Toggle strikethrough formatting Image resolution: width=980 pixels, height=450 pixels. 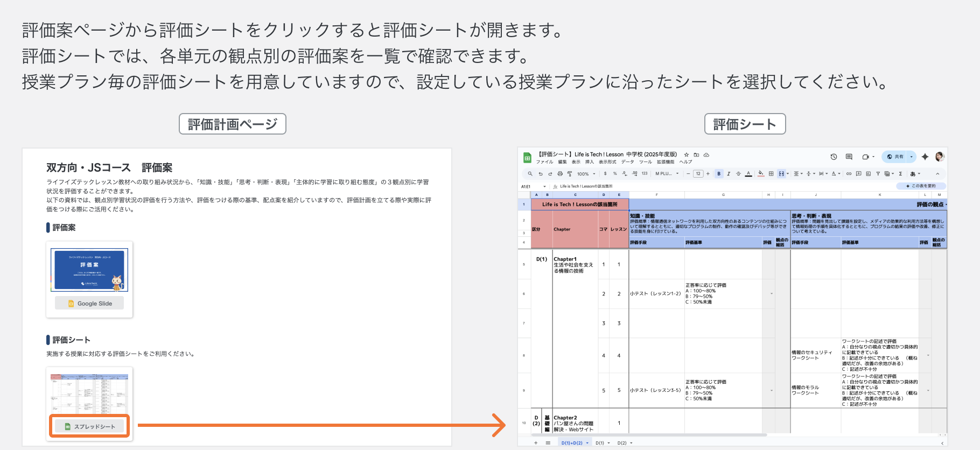[738, 173]
